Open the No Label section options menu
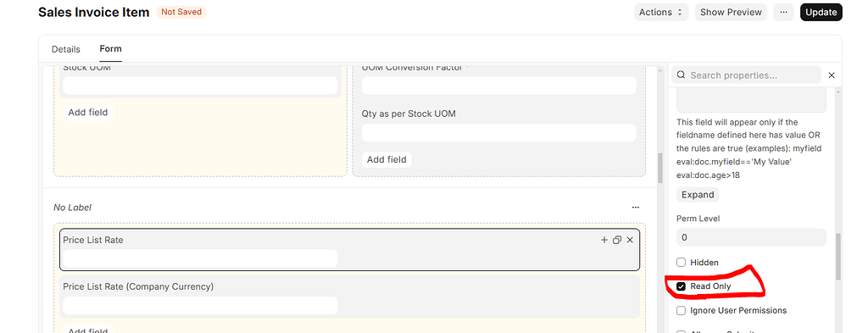The image size is (868, 333). coord(636,208)
